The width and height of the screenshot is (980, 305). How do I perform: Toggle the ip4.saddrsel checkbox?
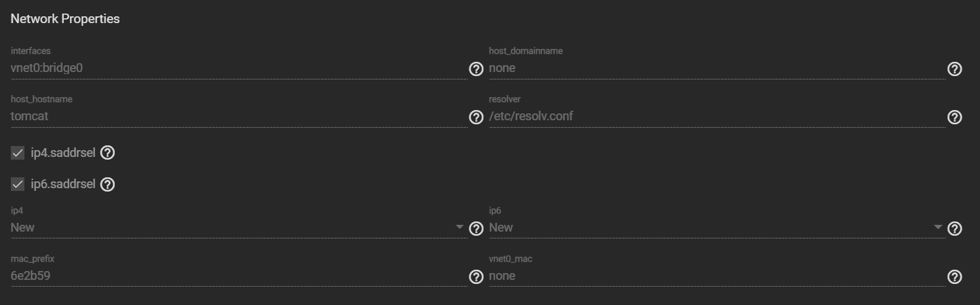pos(18,153)
